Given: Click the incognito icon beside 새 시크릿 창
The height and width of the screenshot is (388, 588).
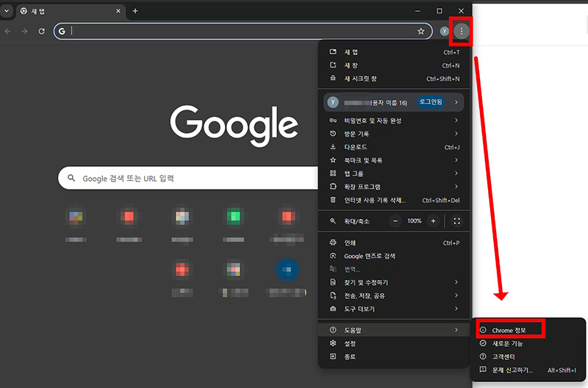Looking at the screenshot, I should point(333,79).
